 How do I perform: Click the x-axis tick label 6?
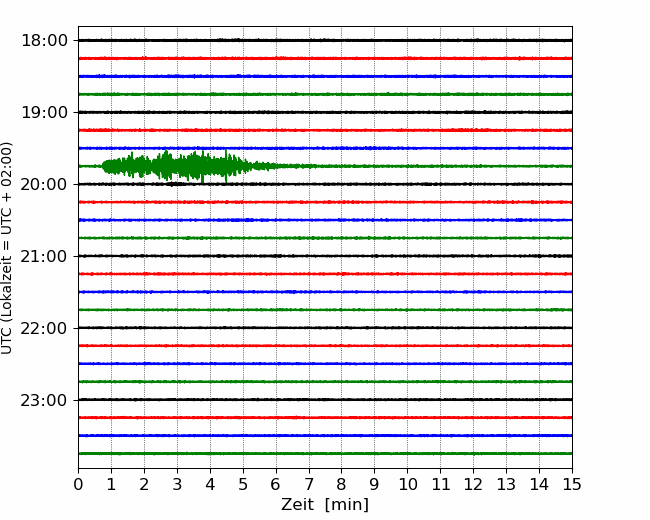click(x=276, y=484)
